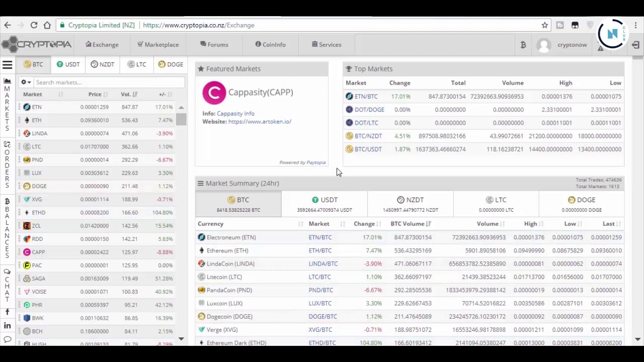
Task: Open the LINDA/BTC market link in summary
Action: 323,264
